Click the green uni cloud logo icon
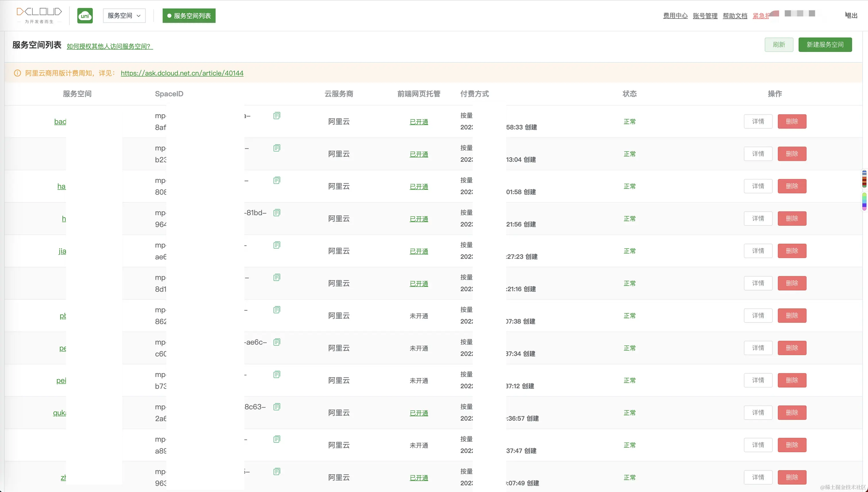Image resolution: width=868 pixels, height=492 pixels. coord(85,15)
